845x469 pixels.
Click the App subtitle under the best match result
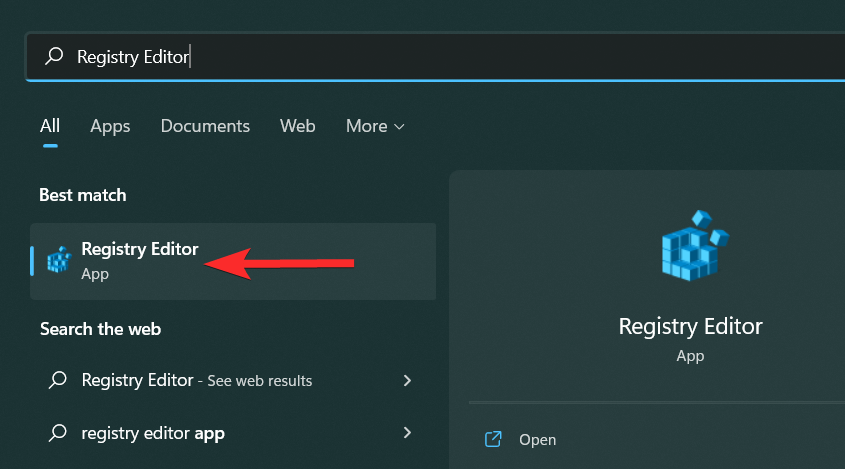[95, 273]
